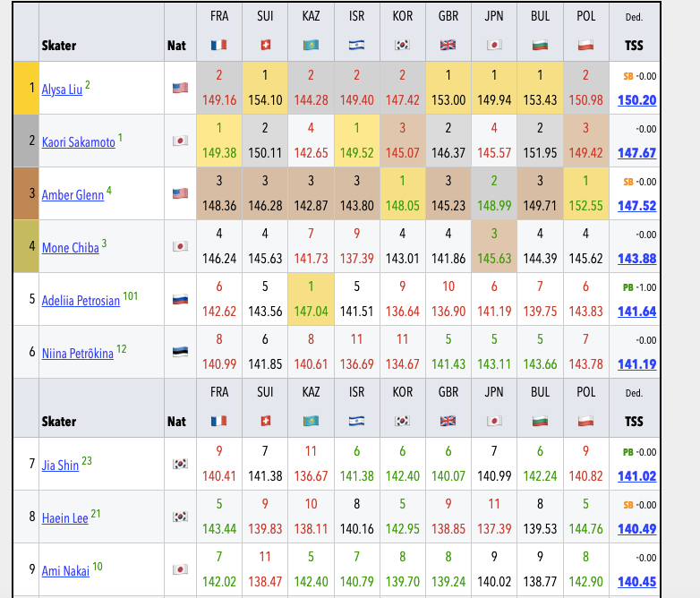
Task: Click the Great Britain flag in the top header row
Action: (x=448, y=45)
